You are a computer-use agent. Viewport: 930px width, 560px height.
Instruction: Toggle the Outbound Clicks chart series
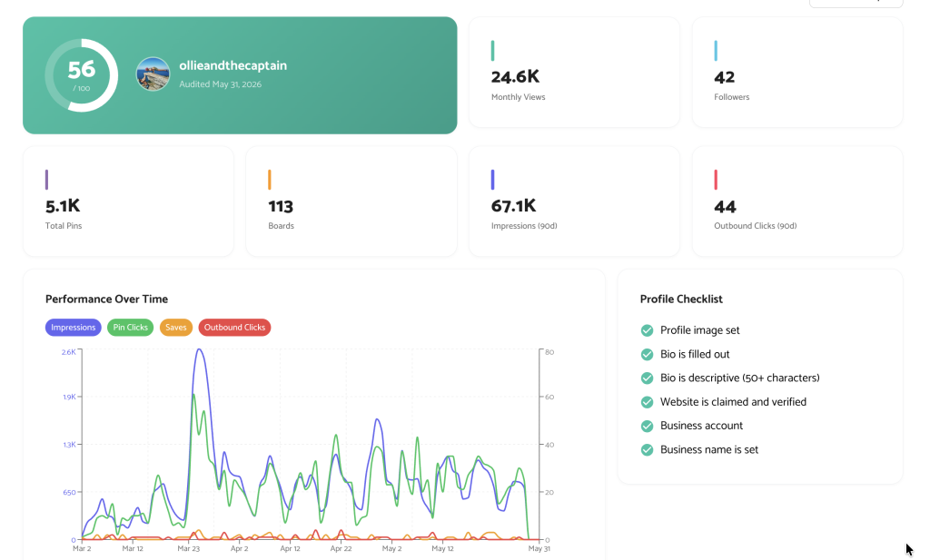point(234,327)
